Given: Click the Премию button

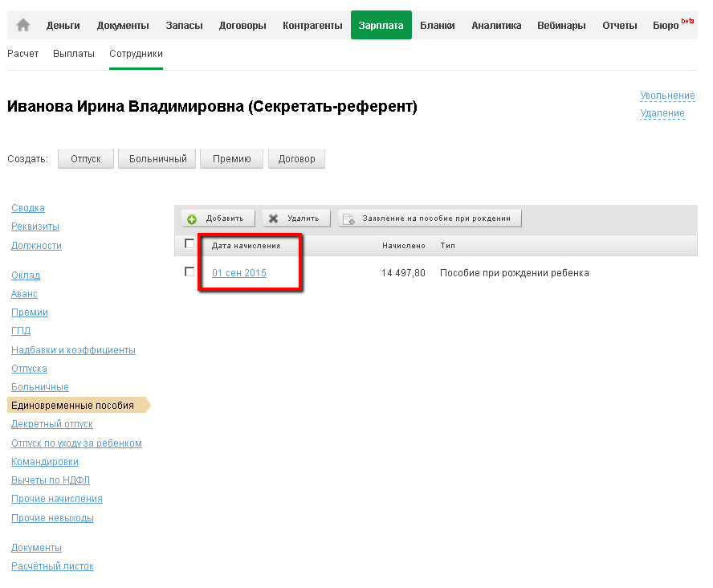Looking at the screenshot, I should tap(232, 159).
